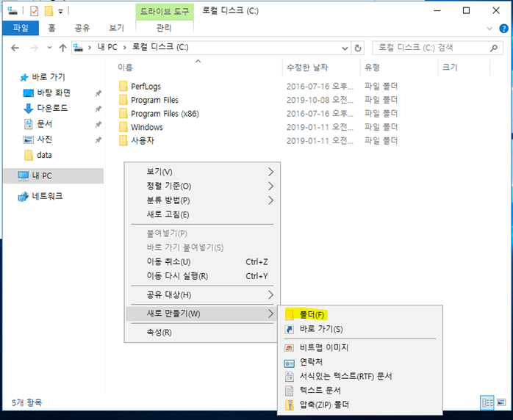The width and height of the screenshot is (513, 420).
Task: Choose 새로 고침(E) in context menu
Action: click(202, 214)
